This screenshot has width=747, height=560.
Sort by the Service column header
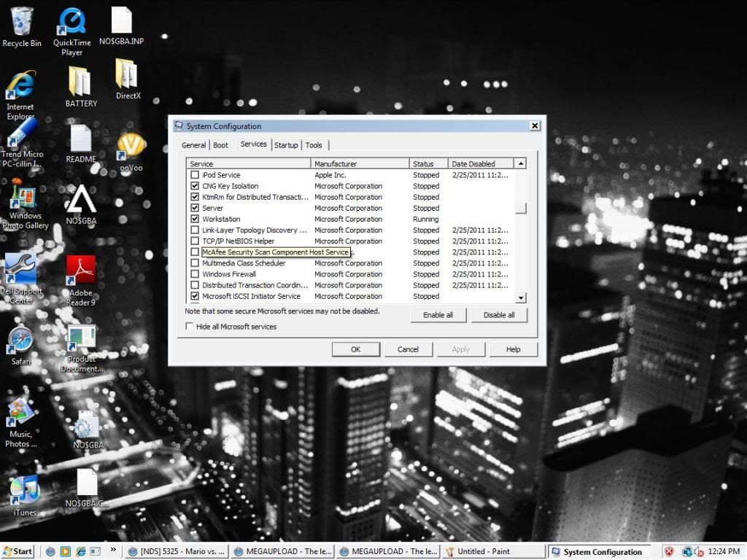pos(248,163)
